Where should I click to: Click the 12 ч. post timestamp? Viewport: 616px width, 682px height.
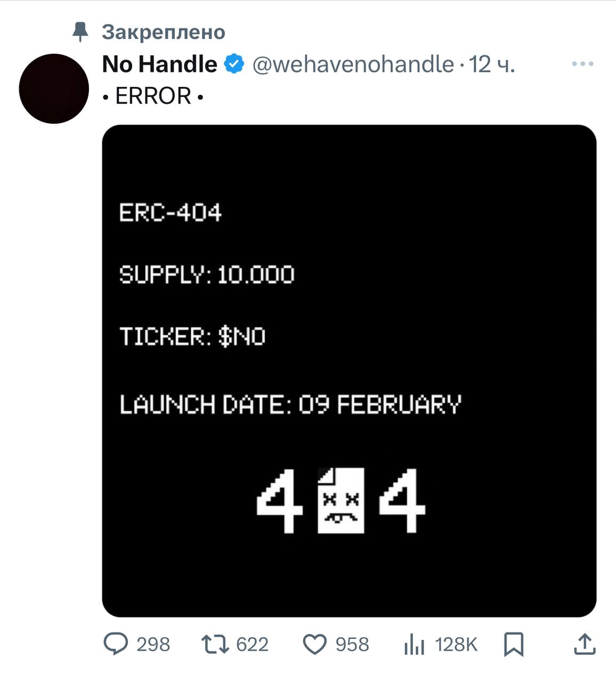coord(492,64)
